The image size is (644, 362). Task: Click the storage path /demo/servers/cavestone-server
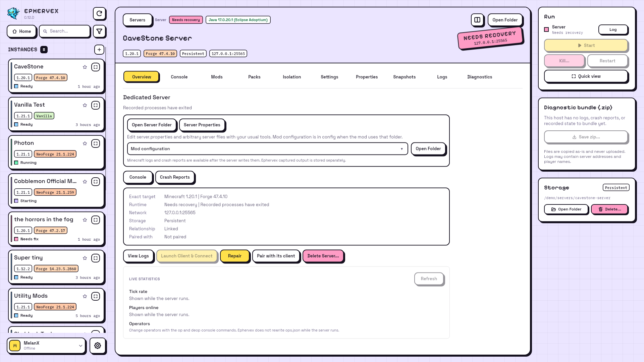577,198
